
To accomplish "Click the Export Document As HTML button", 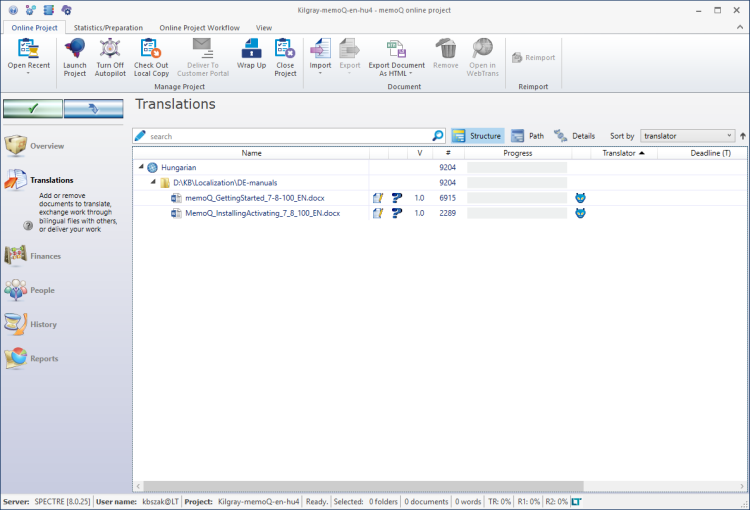I will pos(396,57).
